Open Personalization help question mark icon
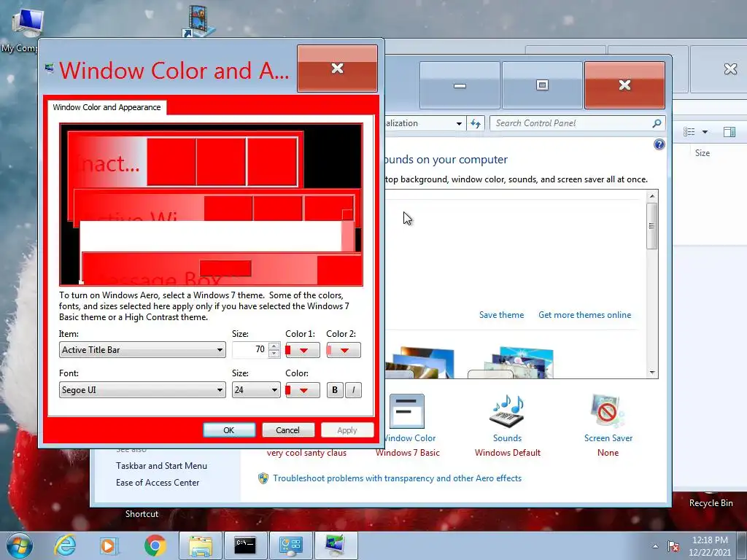The image size is (747, 560). click(659, 144)
